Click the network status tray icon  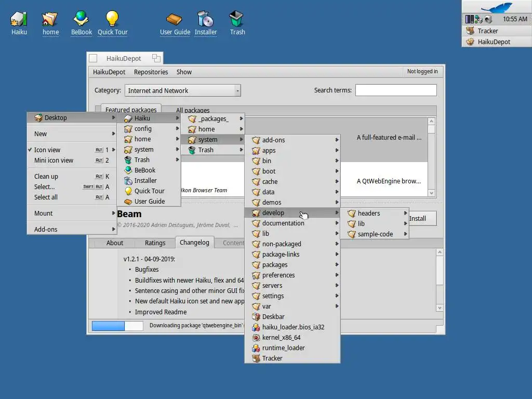478,19
